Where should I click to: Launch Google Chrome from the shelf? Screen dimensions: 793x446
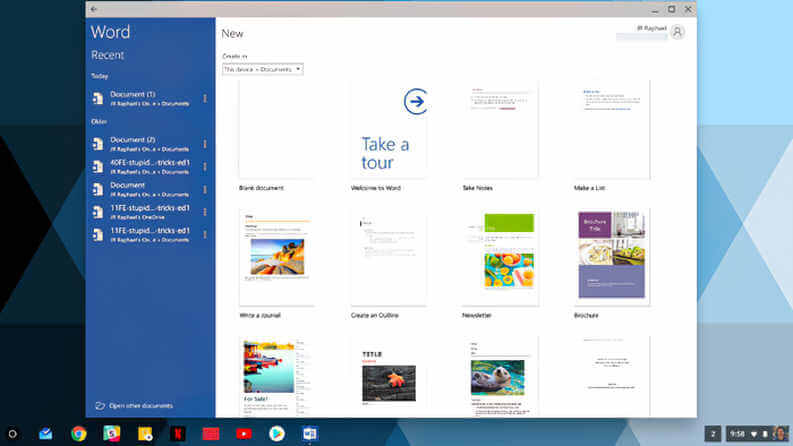point(78,433)
